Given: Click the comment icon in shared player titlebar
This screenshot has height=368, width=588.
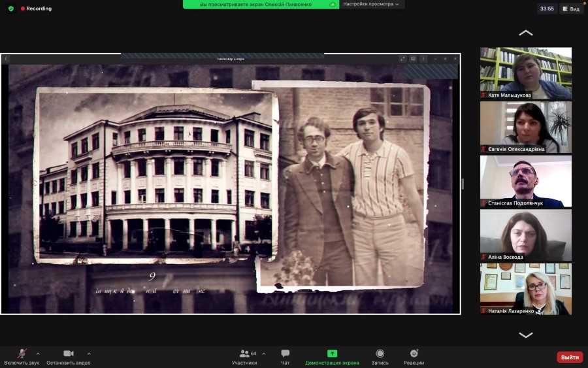Looking at the screenshot, I should [x=413, y=59].
